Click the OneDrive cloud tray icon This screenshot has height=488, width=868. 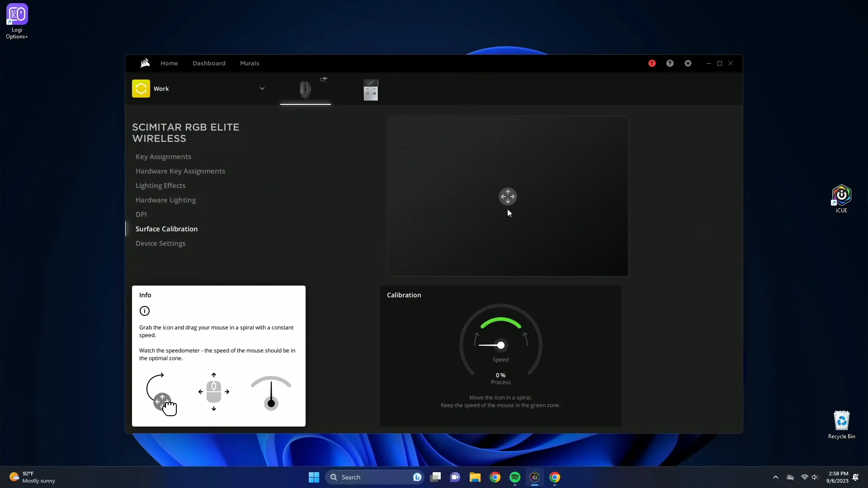coord(790,477)
